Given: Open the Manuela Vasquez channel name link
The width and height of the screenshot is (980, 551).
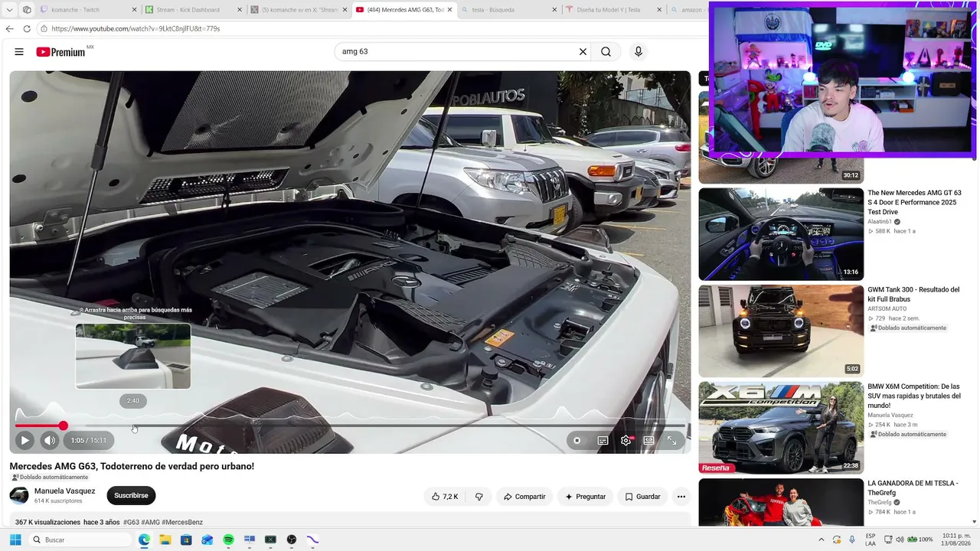Looking at the screenshot, I should pyautogui.click(x=65, y=491).
